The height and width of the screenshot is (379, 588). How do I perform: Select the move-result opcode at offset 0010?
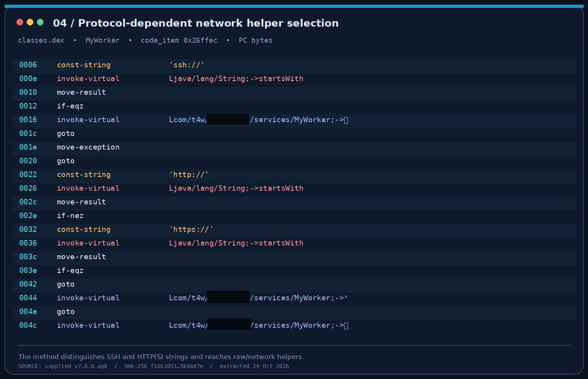pyautogui.click(x=82, y=92)
